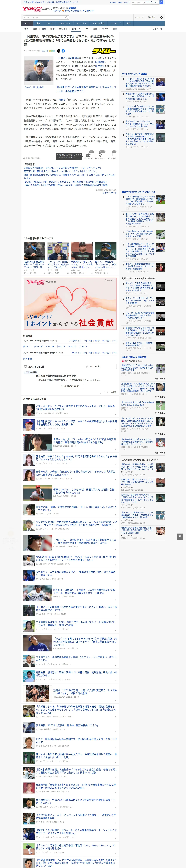Open プロ野球トップ link
This screenshot has width=186, height=868.
point(75,341)
